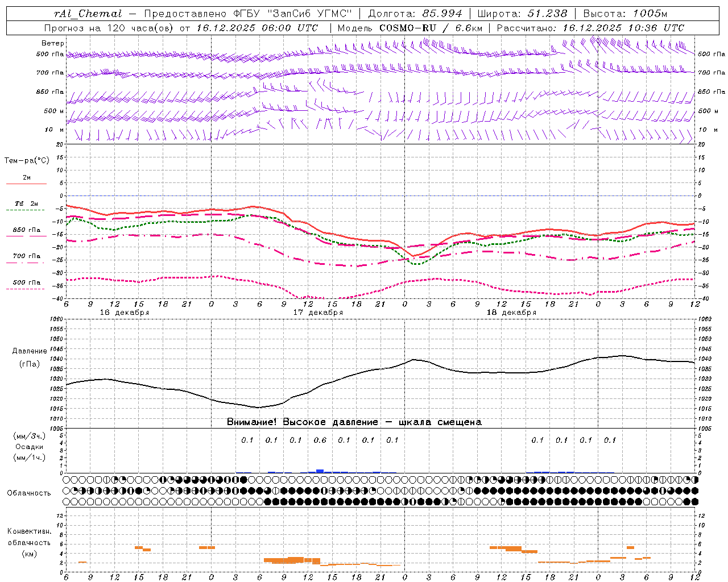Click the longitude value Долгота: 85.994
The image size is (728, 582).
pos(416,14)
